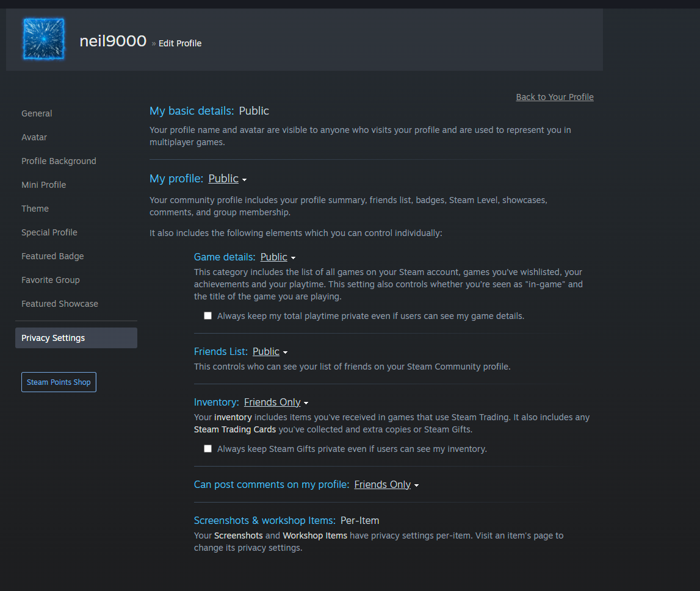The width and height of the screenshot is (700, 591).
Task: Click the Steam Points Shop button
Action: point(59,382)
